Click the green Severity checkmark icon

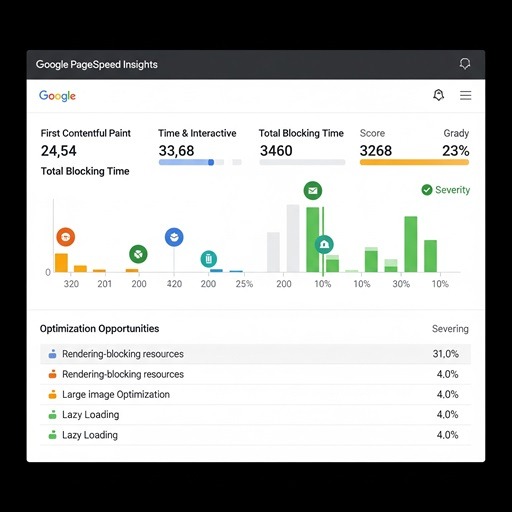(x=427, y=190)
